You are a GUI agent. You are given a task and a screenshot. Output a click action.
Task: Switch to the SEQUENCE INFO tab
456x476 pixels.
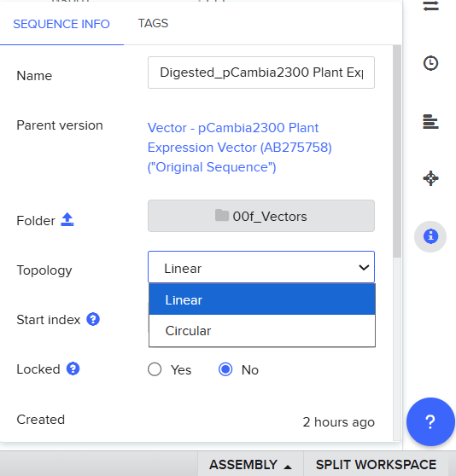coord(61,24)
